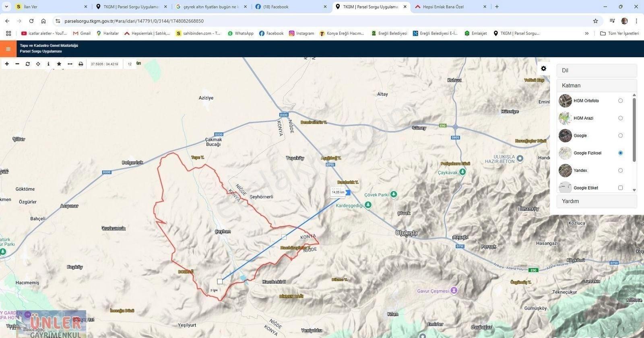Viewport: 644px width, 338px height.
Task: Reload the current page
Action: (31, 21)
